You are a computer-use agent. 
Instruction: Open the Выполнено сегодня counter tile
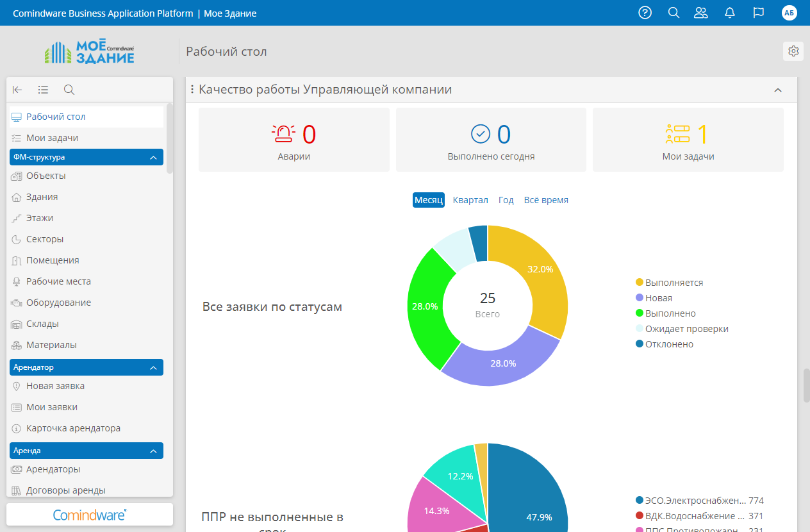(491, 140)
